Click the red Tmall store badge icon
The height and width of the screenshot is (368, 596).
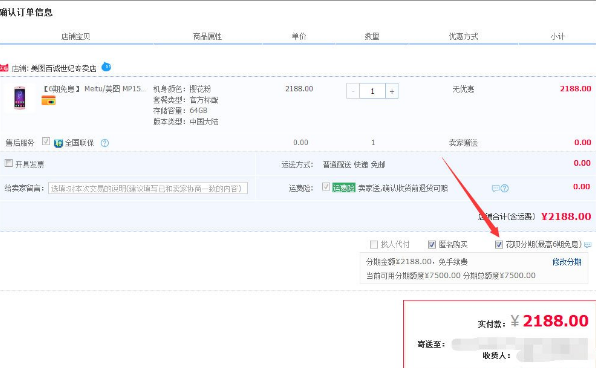[x=4, y=68]
